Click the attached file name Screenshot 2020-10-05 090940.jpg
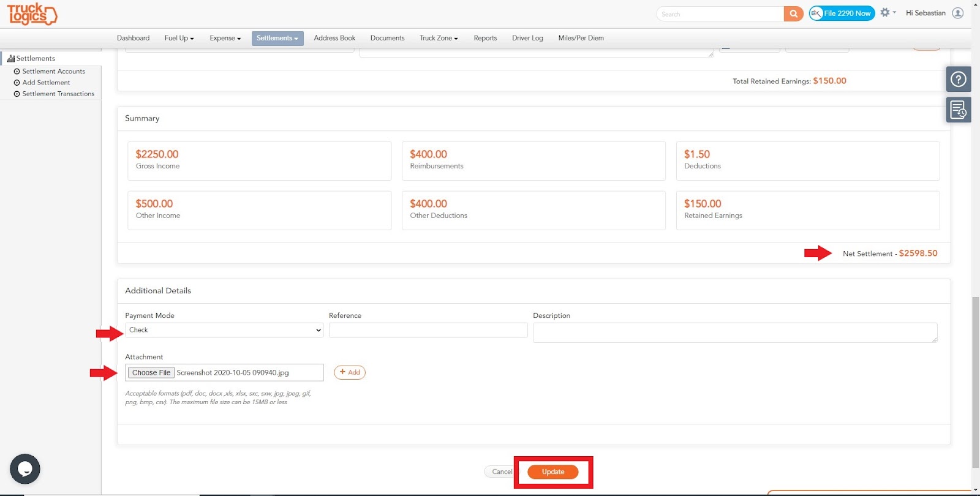Image resolution: width=980 pixels, height=496 pixels. 233,372
